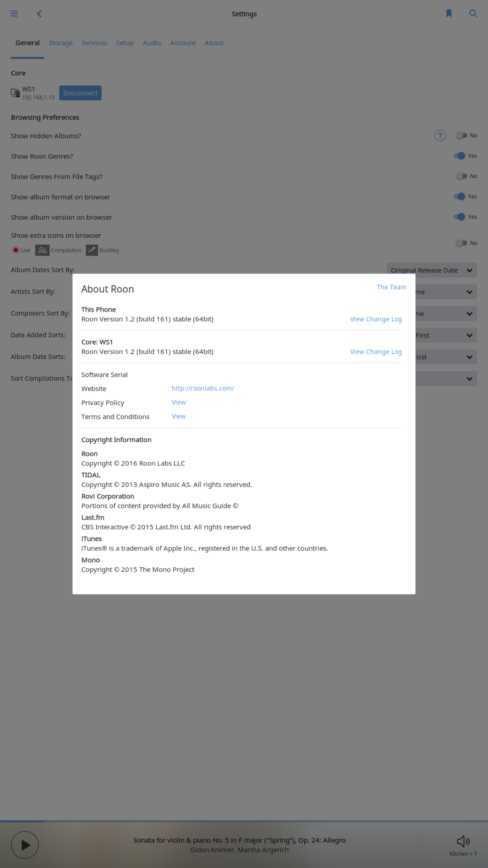Viewport: 488px width, 868px height.
Task: Click the Bootleg microphone icon
Action: tap(92, 250)
